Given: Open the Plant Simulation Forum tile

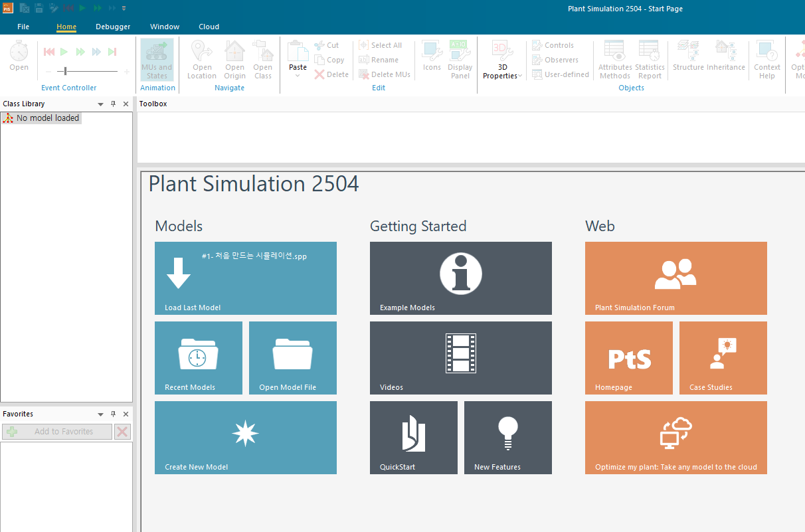Looking at the screenshot, I should (x=676, y=278).
